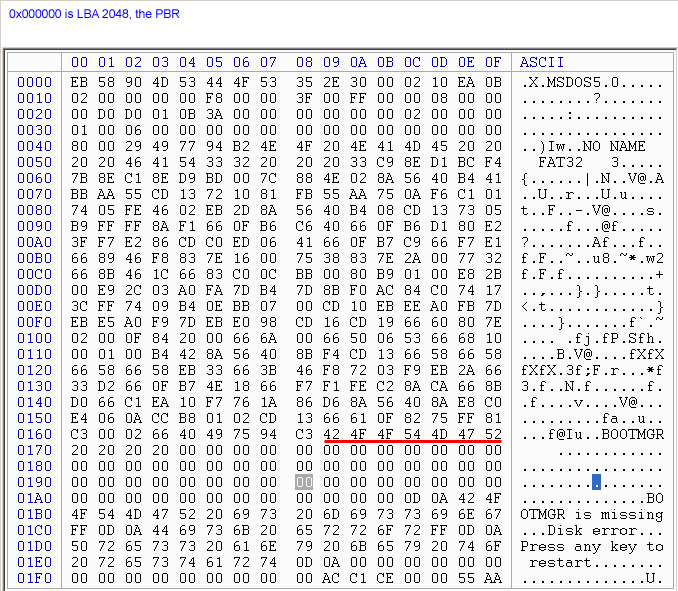Select underlined byte 42 in row 0160
The width and height of the screenshot is (678, 591).
coord(331,434)
